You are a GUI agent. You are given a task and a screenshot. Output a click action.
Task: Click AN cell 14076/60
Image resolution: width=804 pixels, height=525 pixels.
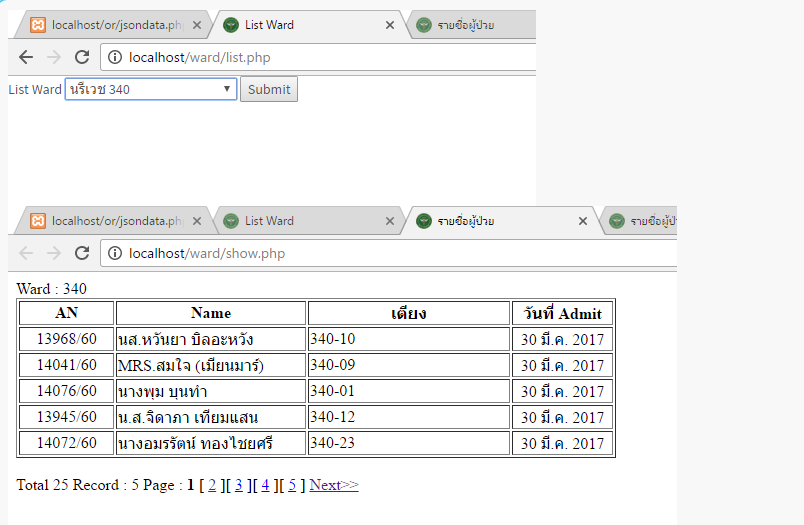pyautogui.click(x=66, y=391)
